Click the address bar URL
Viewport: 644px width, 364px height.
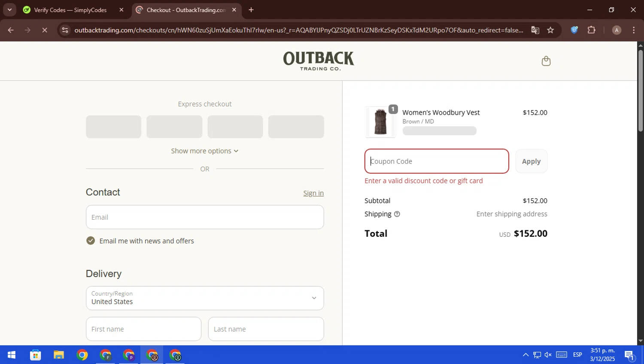click(x=299, y=30)
